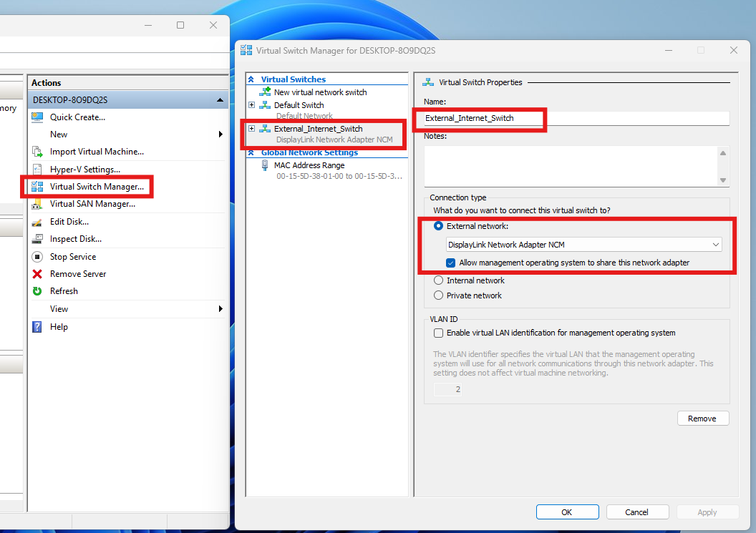Click Refresh action text

[x=64, y=291]
